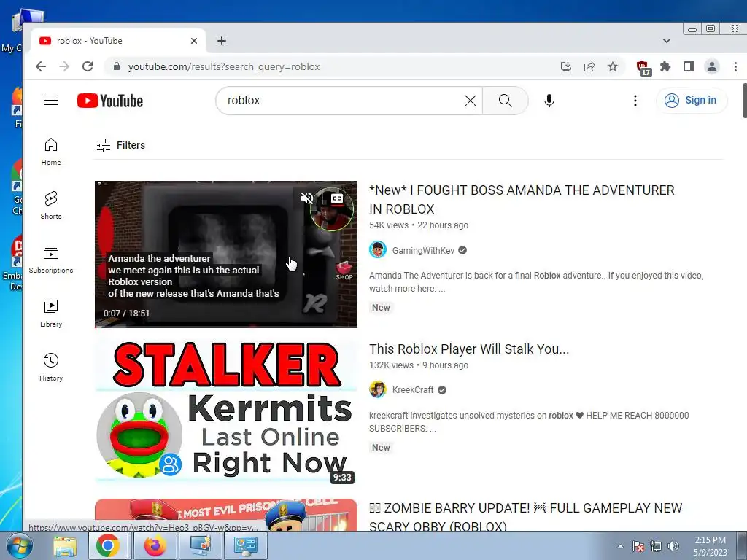Click browser back arrow

tap(41, 66)
